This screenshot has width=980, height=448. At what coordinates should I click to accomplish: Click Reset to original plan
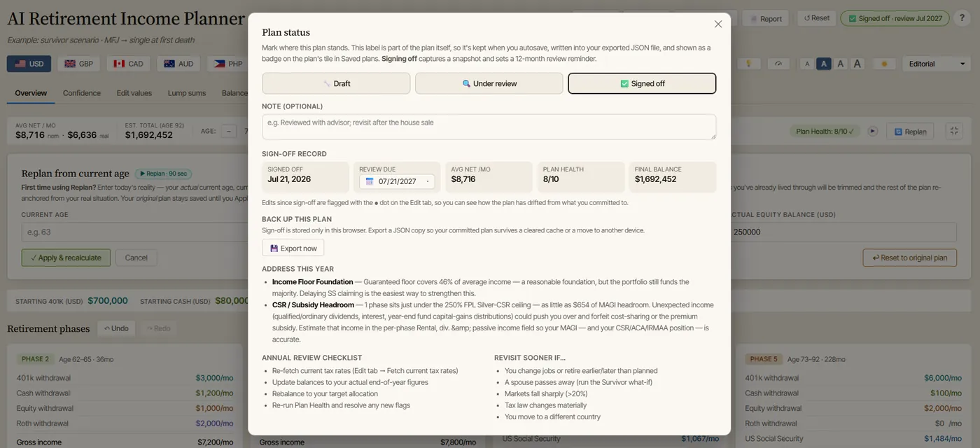(x=909, y=258)
